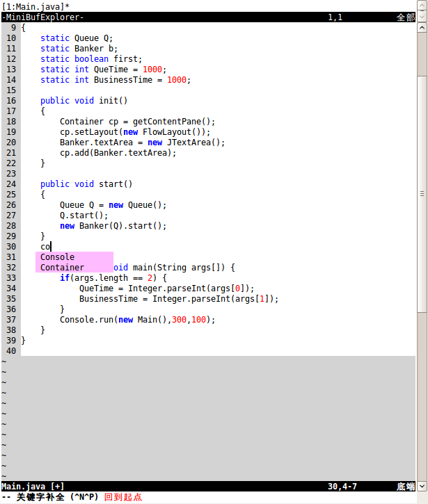
Task: Click value 1000 on BusinessTime line 14
Action: tap(177, 80)
